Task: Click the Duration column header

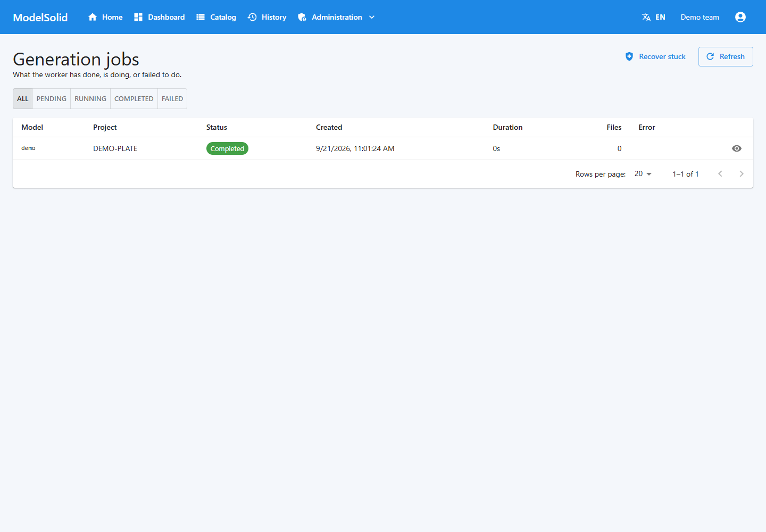Action: point(507,127)
